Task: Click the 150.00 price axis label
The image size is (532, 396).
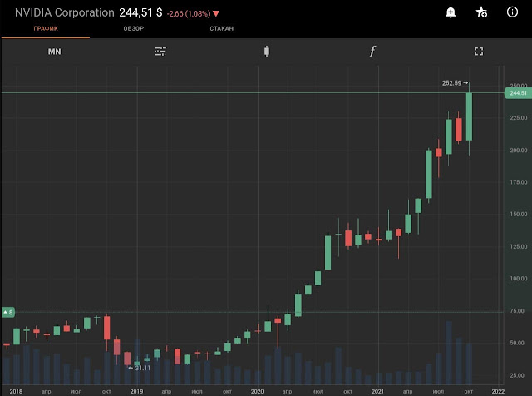Action: 519,215
